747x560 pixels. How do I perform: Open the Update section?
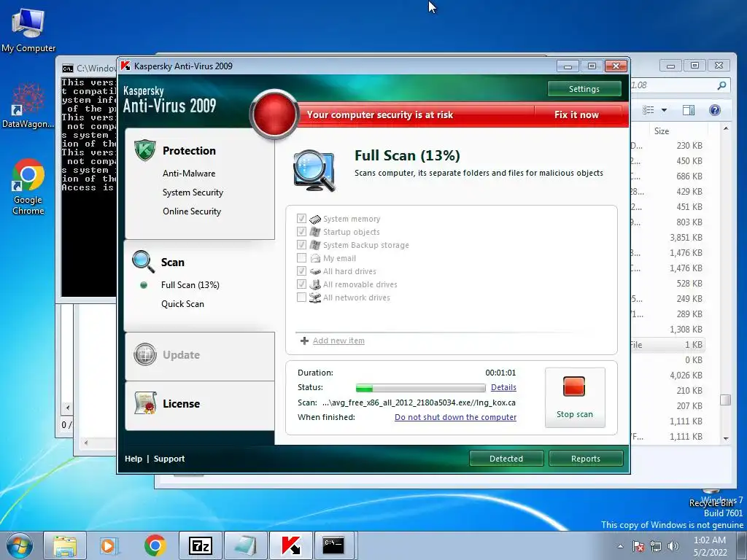[200, 356]
